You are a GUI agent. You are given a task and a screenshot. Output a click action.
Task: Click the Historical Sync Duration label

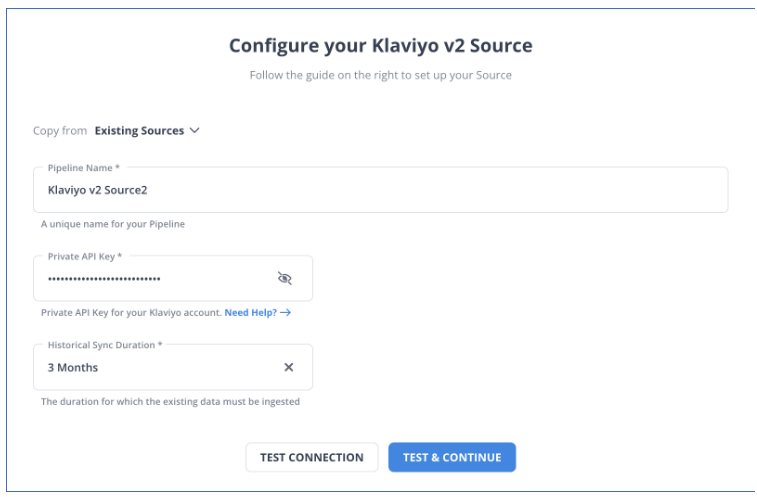[105, 345]
